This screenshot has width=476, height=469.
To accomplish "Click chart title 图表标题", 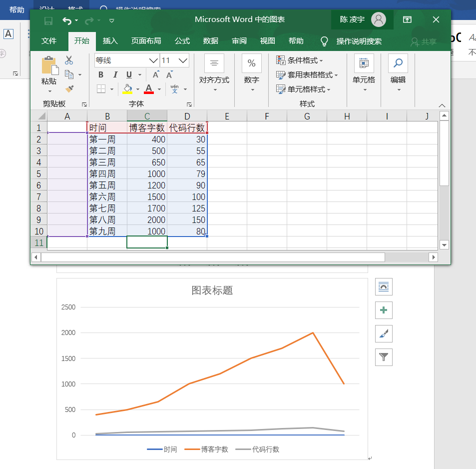I will click(212, 290).
